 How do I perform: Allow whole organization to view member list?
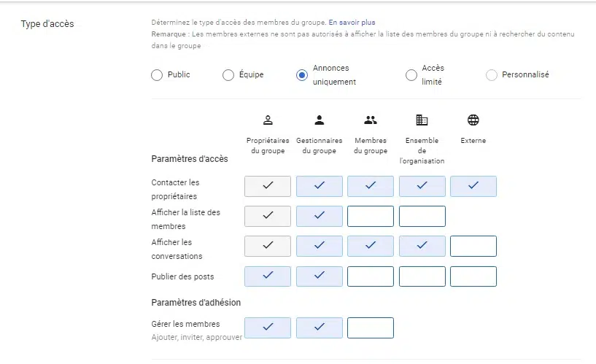(x=422, y=216)
